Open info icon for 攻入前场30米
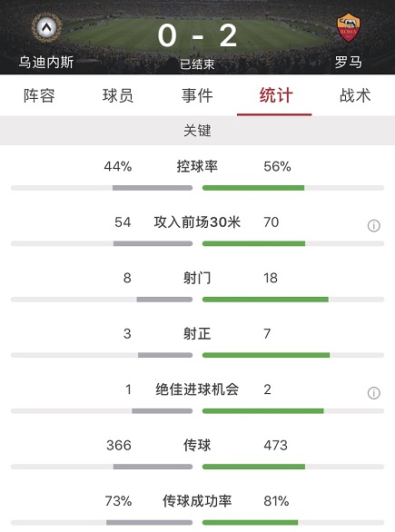The height and width of the screenshot is (532, 395). coord(373,226)
